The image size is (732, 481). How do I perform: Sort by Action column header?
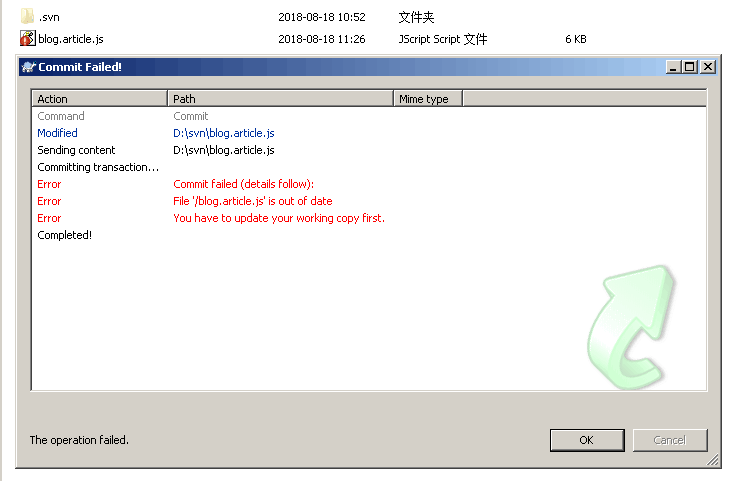tap(99, 99)
